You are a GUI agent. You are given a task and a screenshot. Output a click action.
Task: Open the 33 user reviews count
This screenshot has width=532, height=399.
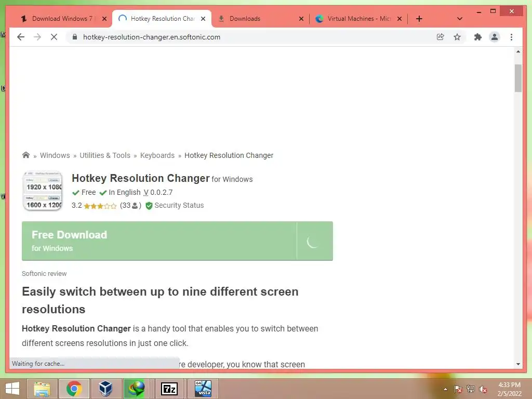click(x=130, y=205)
